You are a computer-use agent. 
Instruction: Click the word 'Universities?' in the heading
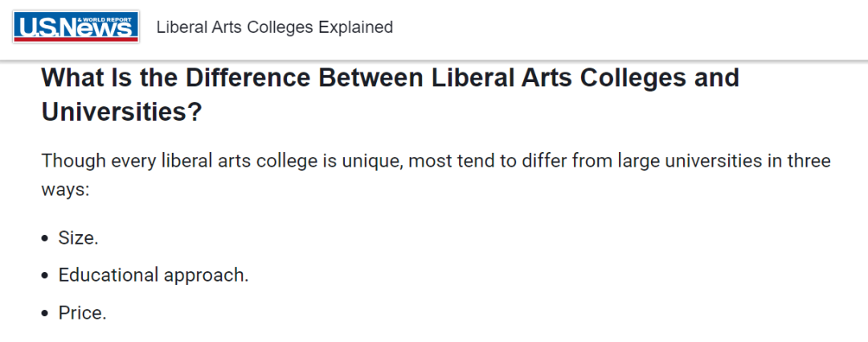coord(122,113)
